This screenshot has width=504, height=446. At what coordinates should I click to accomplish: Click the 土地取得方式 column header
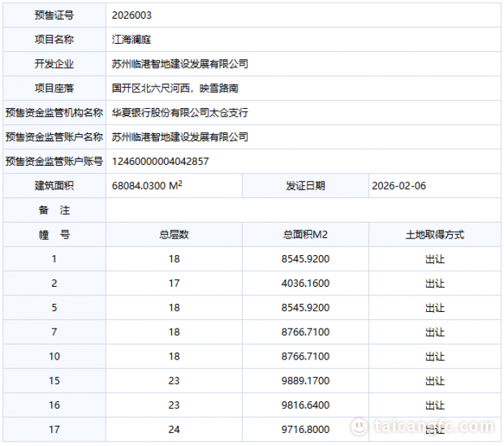(x=435, y=235)
